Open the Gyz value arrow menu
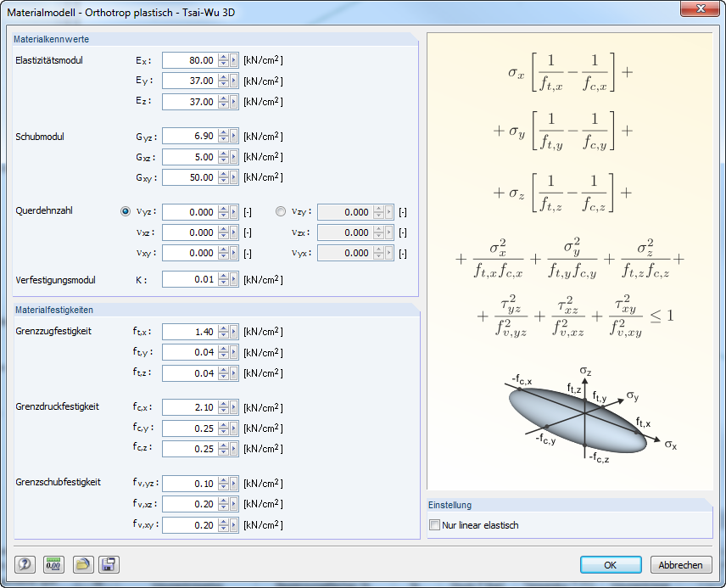 (x=234, y=137)
